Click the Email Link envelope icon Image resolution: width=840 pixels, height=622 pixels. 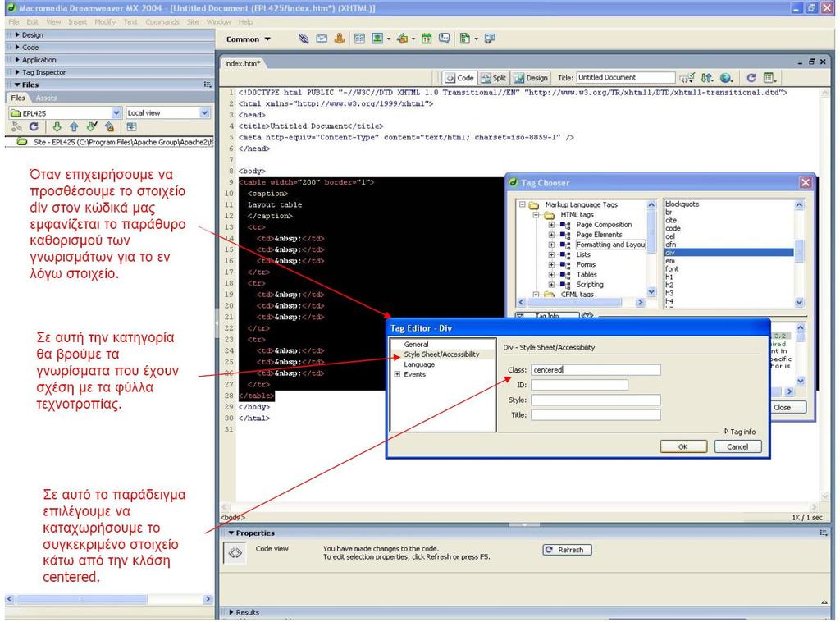click(322, 39)
